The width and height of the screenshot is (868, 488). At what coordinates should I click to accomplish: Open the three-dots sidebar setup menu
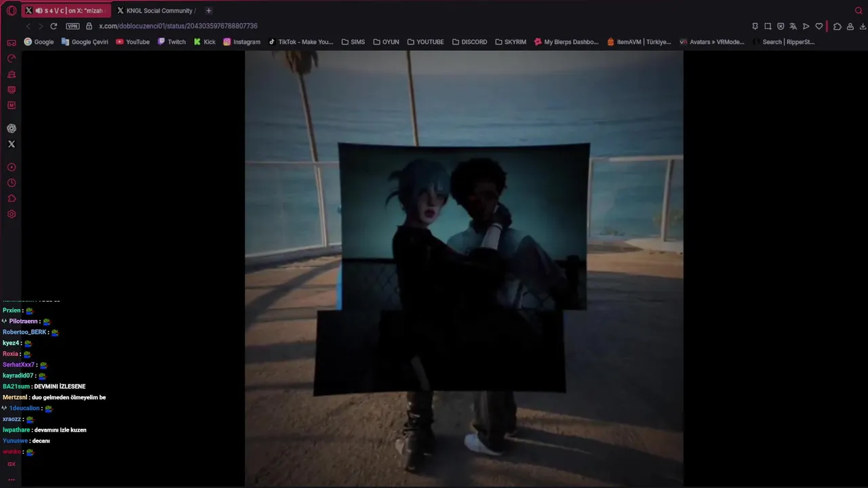point(12,479)
